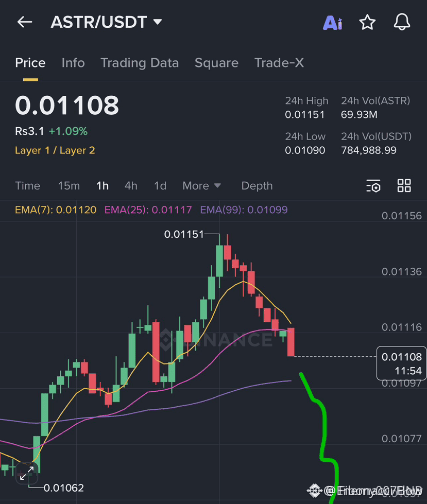Toggle the EMA(7) indicator label
427x504 pixels.
[x=56, y=211]
